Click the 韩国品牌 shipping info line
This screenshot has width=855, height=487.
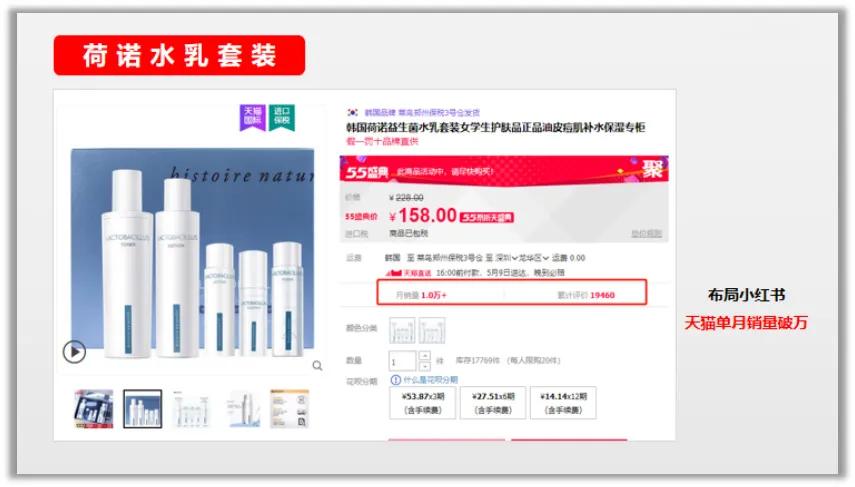pyautogui.click(x=422, y=112)
